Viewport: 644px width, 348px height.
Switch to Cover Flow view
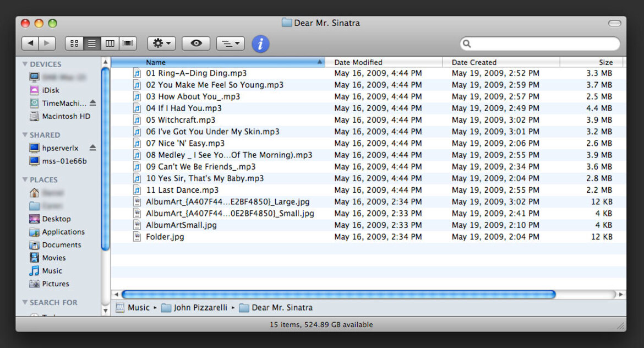click(x=128, y=43)
